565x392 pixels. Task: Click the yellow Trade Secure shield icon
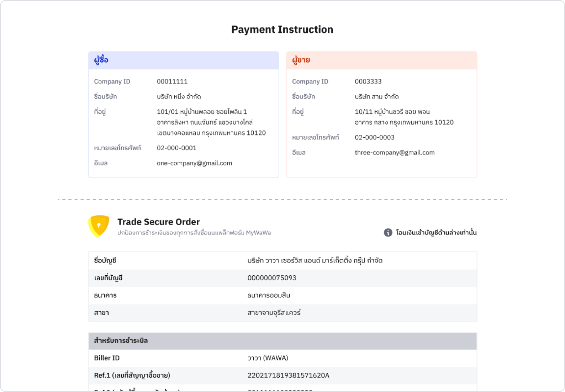pyautogui.click(x=99, y=226)
